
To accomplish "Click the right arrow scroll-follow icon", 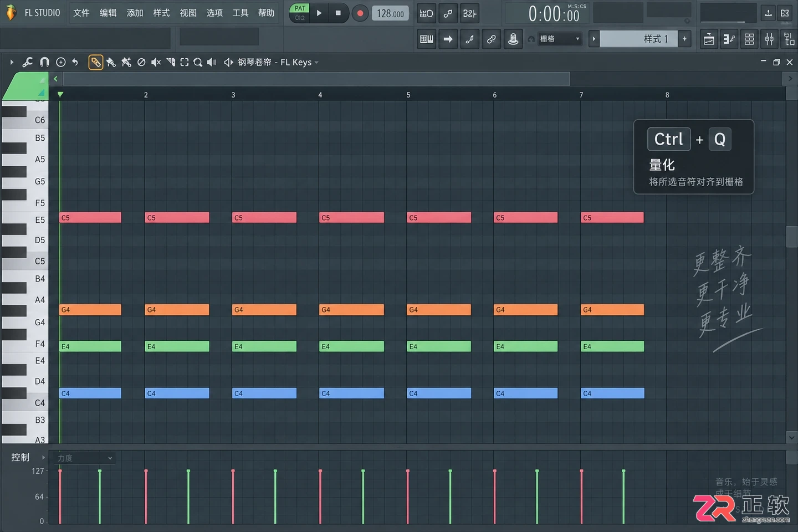I will (x=448, y=39).
